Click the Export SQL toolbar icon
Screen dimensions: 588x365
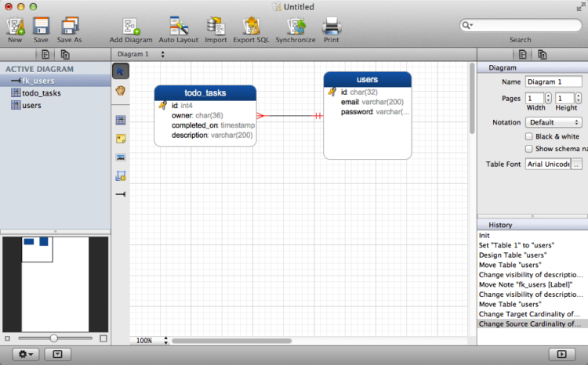click(251, 26)
